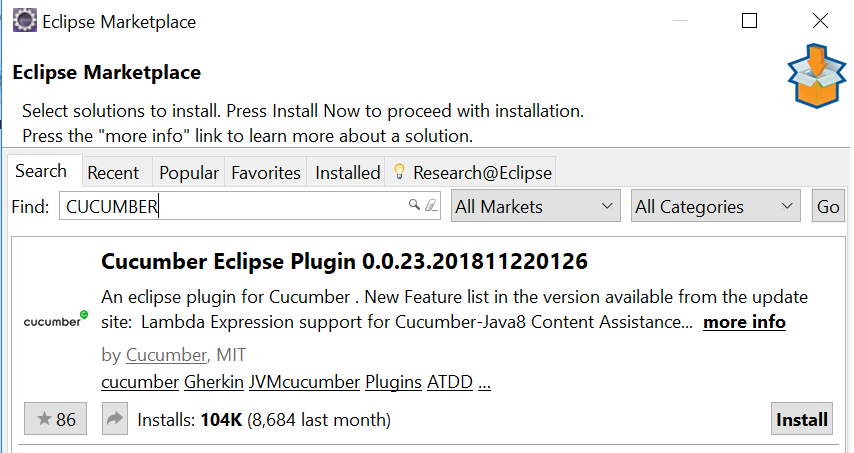Show the Installed tab
Image resolution: width=854 pixels, height=453 pixels.
(x=347, y=173)
